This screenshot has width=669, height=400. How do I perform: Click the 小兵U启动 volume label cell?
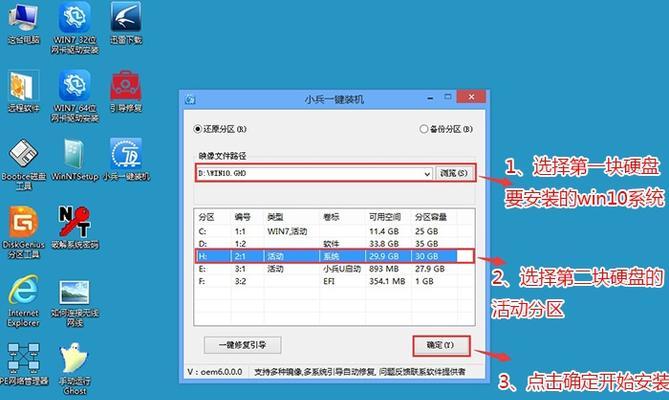pos(342,269)
